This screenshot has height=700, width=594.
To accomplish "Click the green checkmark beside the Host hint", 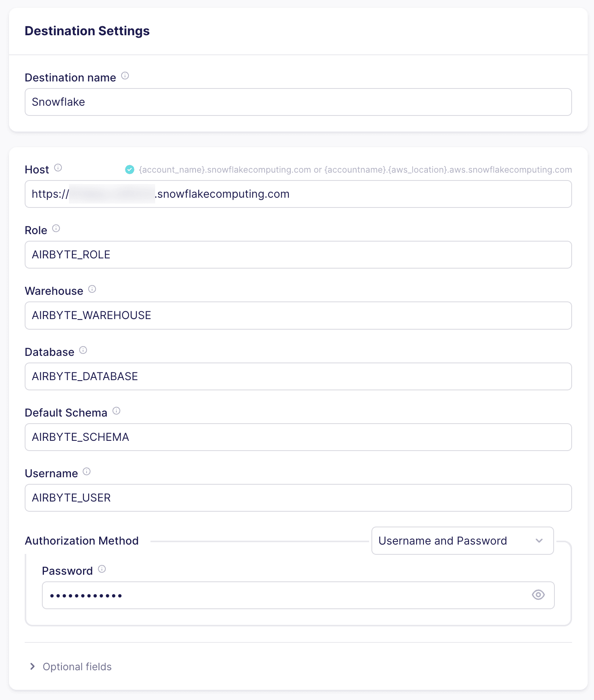I will click(x=129, y=170).
